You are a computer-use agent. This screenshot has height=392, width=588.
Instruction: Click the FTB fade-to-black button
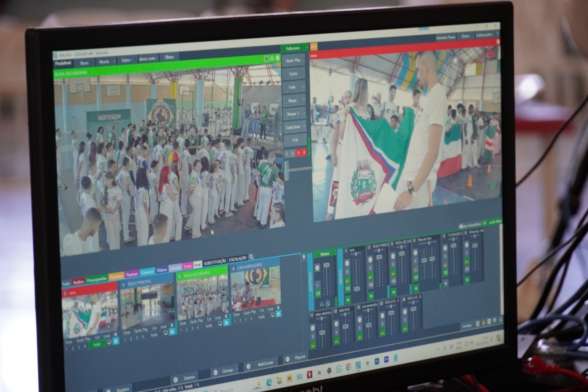[294, 140]
